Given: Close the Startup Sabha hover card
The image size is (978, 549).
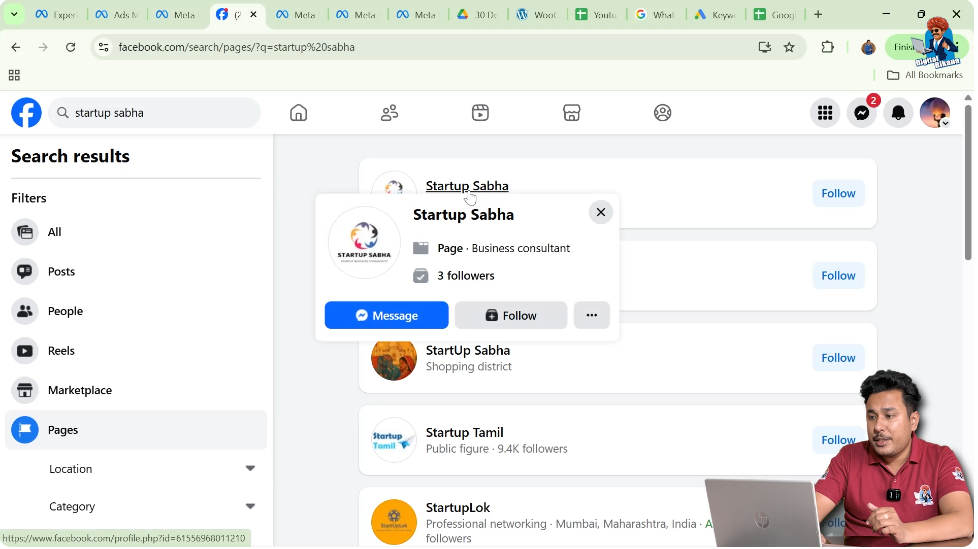Looking at the screenshot, I should click(x=601, y=212).
